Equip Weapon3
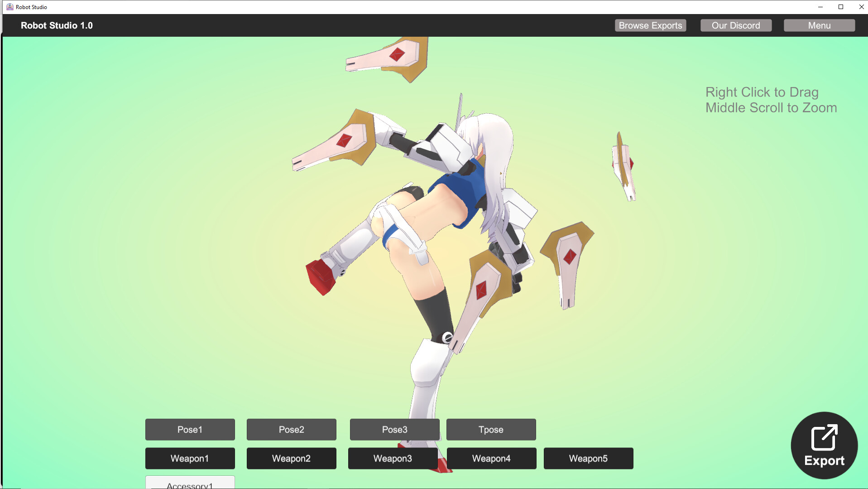The width and height of the screenshot is (868, 489). pos(393,458)
